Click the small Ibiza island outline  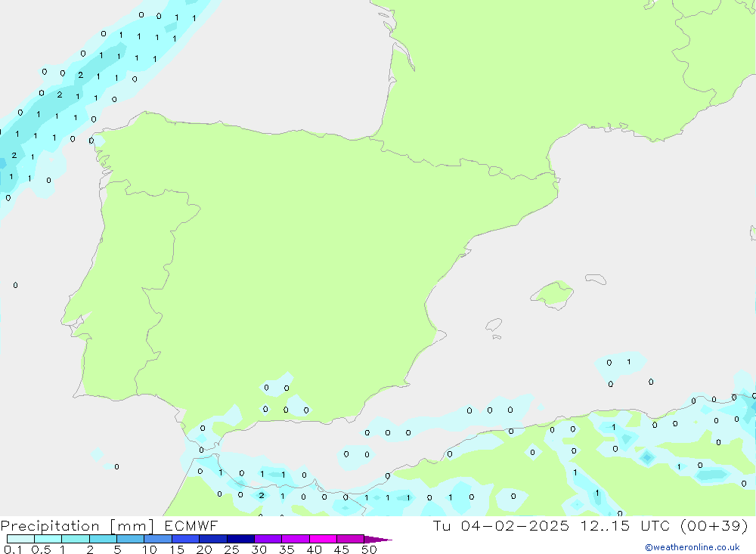494,325
